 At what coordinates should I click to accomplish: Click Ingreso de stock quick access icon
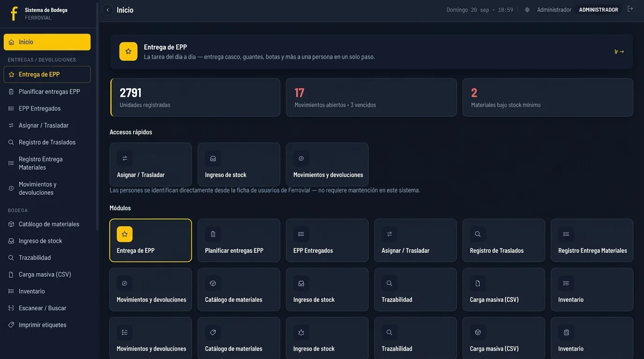tap(213, 158)
